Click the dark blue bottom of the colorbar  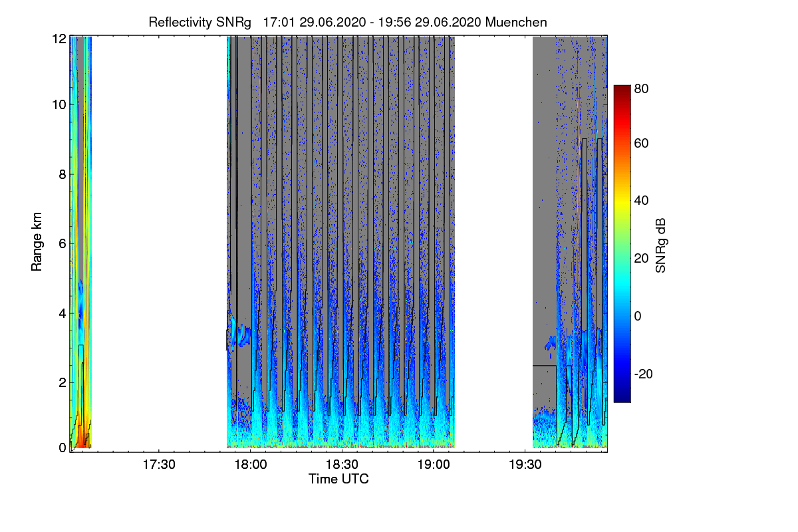click(x=622, y=397)
